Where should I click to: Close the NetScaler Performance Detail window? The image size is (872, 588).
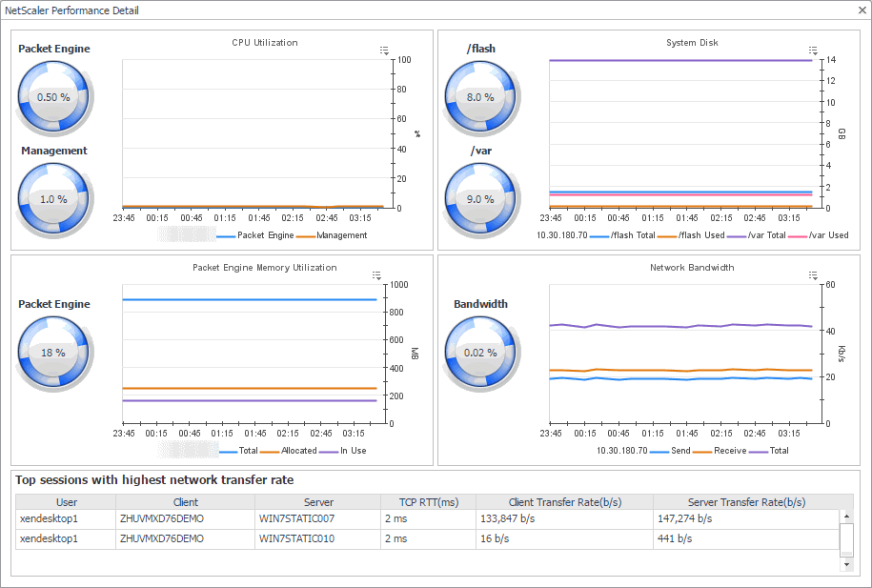pyautogui.click(x=859, y=10)
